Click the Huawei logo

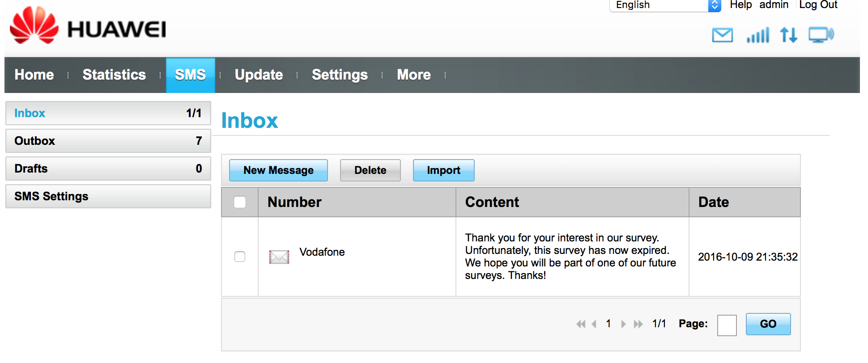point(88,26)
